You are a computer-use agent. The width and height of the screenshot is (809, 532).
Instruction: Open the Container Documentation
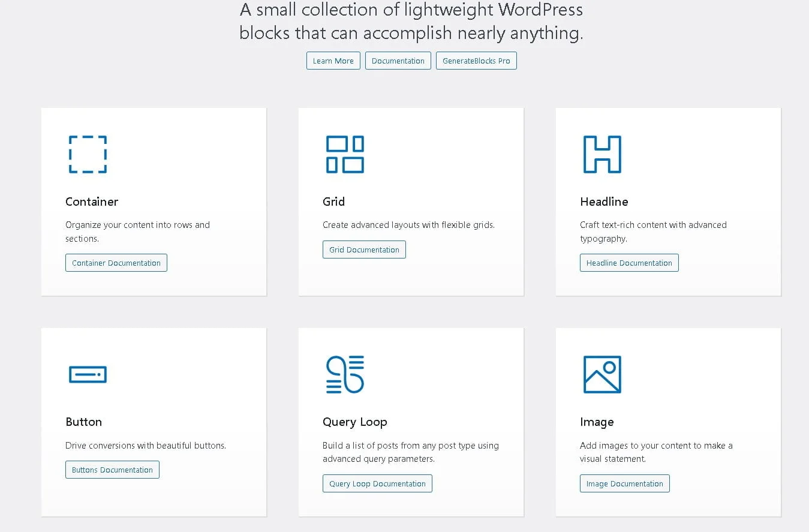(116, 262)
